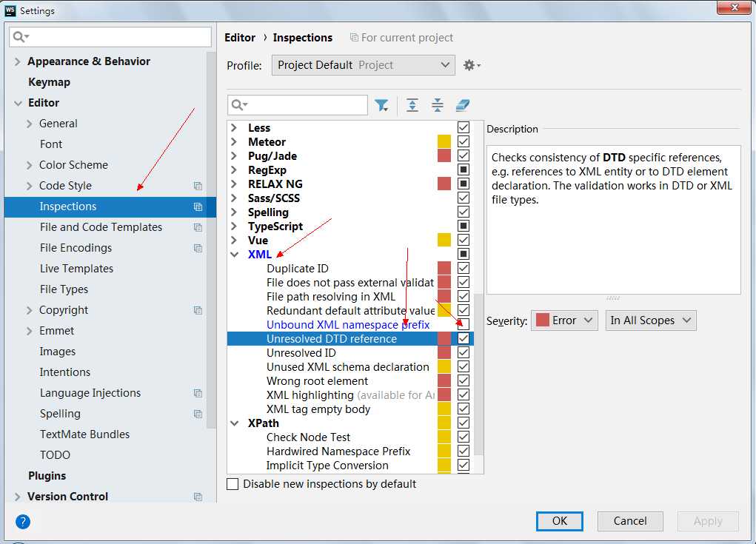Viewport: 756px width, 544px height.
Task: Expand the Vue inspections group
Action: point(234,240)
